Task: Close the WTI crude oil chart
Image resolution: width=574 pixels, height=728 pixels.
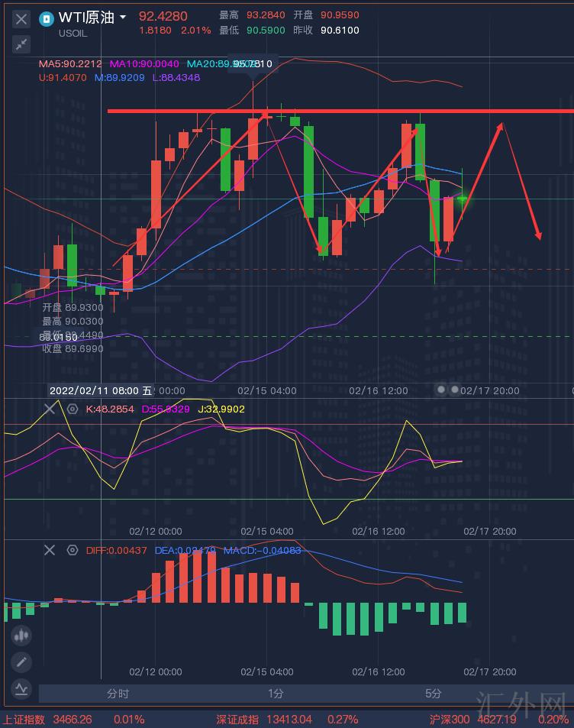Action: 21,19
